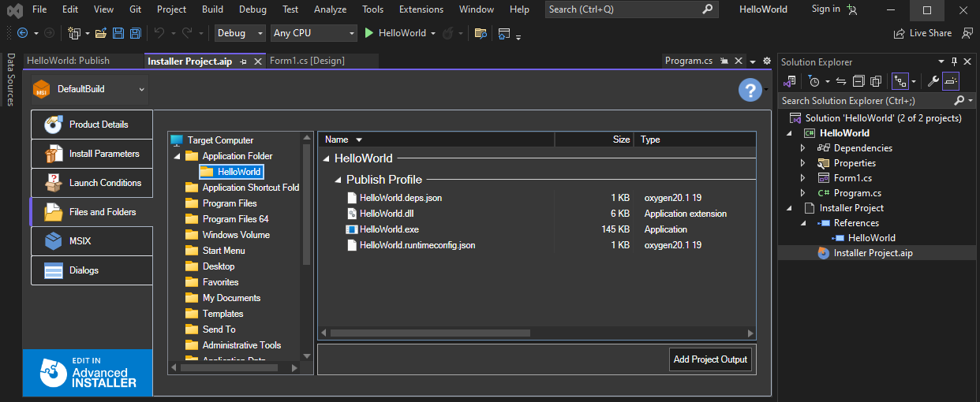This screenshot has width=980, height=402.
Task: Open the DefaultBuild dropdown
Action: click(x=89, y=89)
